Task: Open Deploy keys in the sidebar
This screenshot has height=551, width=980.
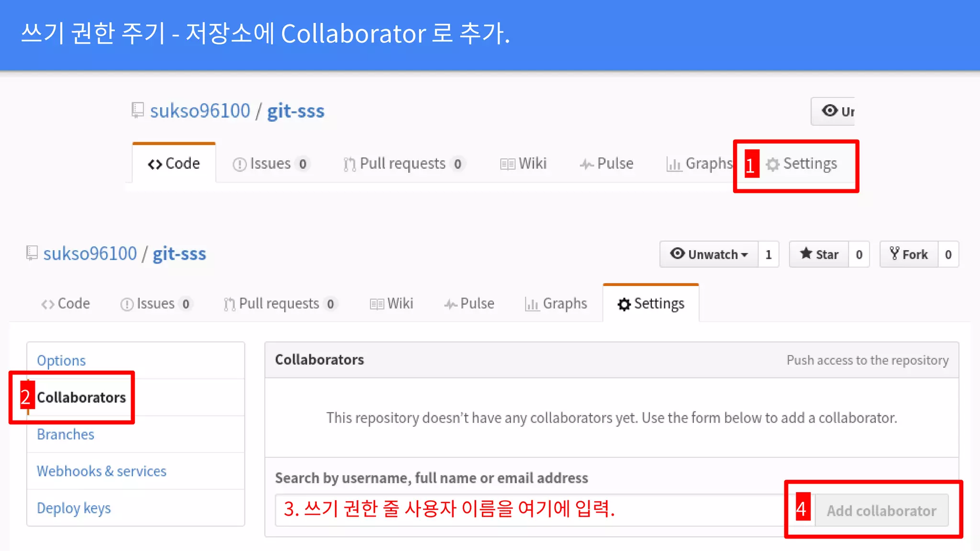Action: click(x=74, y=508)
